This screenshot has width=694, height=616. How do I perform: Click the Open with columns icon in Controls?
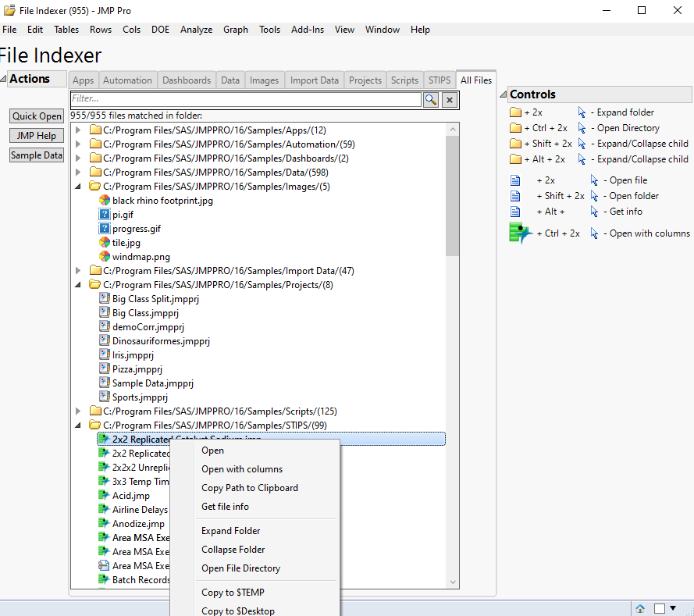point(521,233)
